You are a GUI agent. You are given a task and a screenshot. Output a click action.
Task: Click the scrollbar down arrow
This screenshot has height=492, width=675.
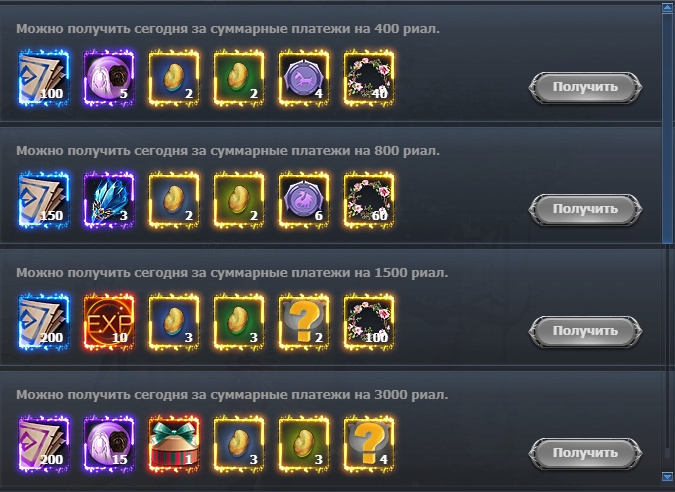point(667,477)
